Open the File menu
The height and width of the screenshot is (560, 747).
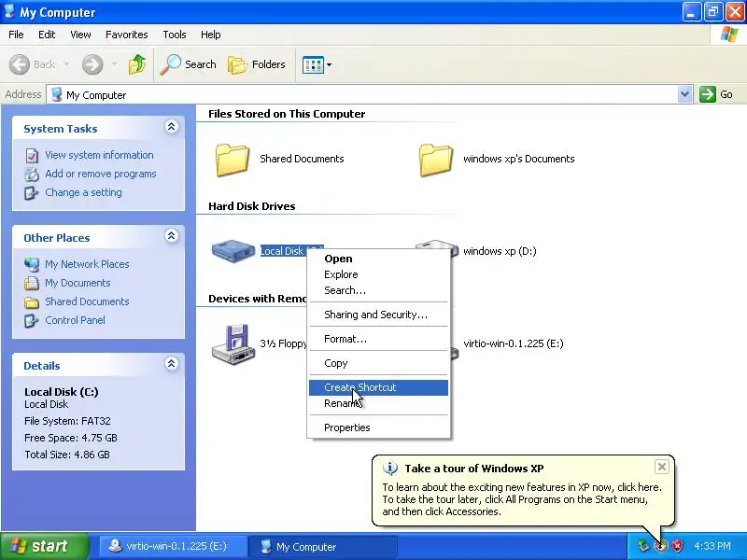16,35
